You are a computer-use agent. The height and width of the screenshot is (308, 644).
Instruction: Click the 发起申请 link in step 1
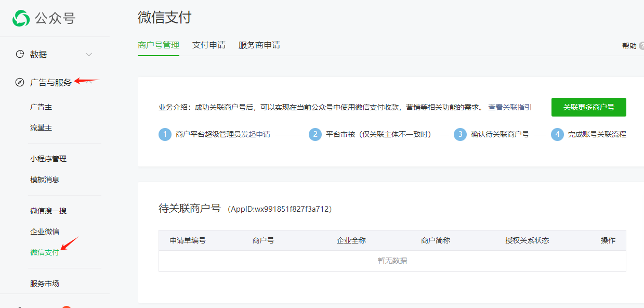tap(256, 134)
